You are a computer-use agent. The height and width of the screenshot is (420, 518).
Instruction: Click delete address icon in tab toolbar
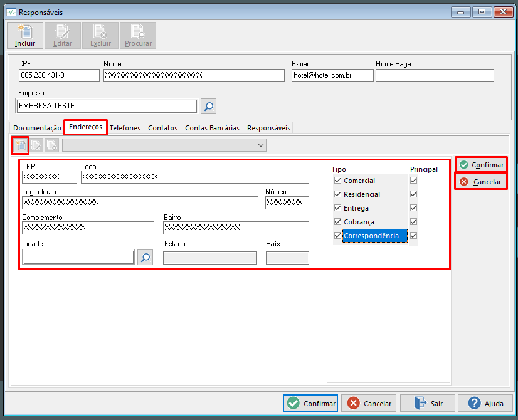click(52, 145)
